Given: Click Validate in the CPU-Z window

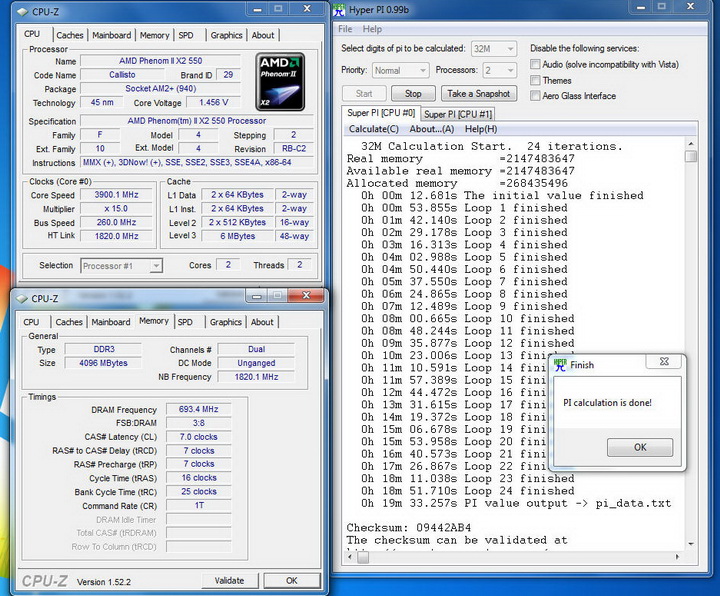Looking at the screenshot, I should coord(230,580).
